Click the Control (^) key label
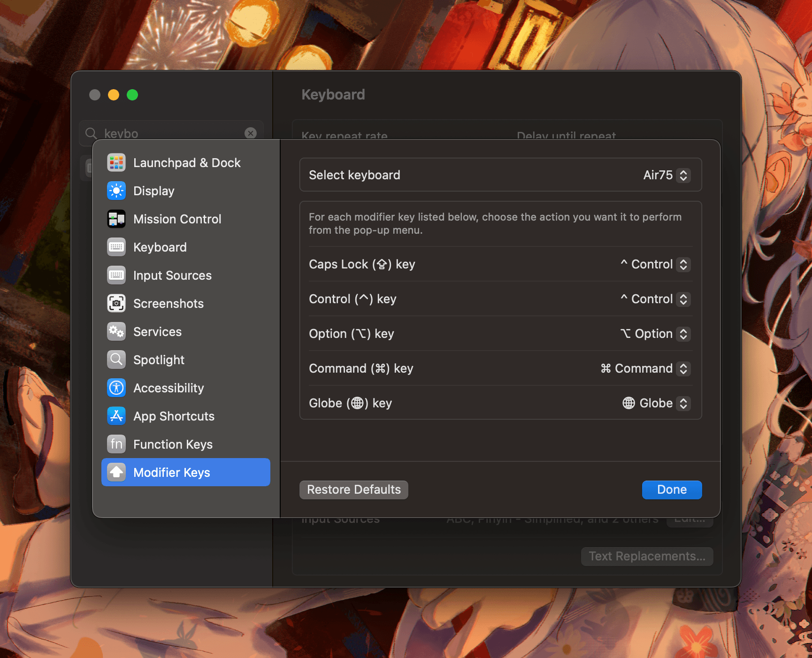Image resolution: width=812 pixels, height=658 pixels. (352, 299)
